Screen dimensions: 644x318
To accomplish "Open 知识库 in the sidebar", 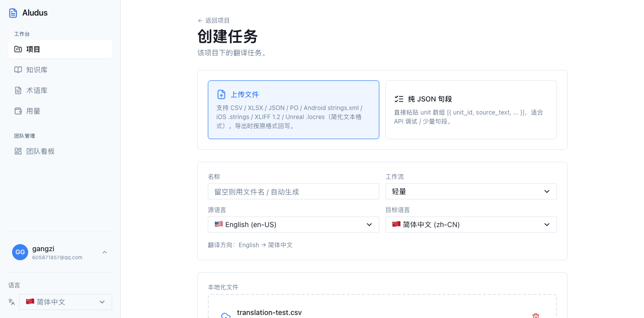I will point(60,70).
